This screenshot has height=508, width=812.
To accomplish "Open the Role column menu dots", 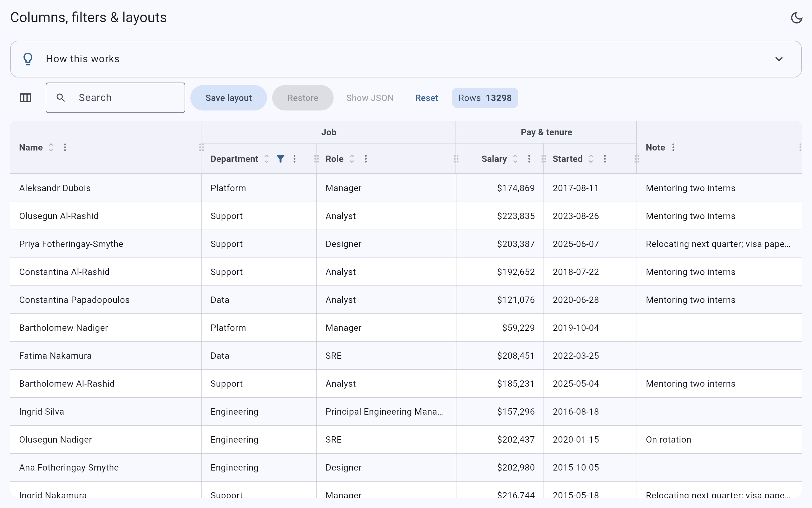I will coord(366,159).
